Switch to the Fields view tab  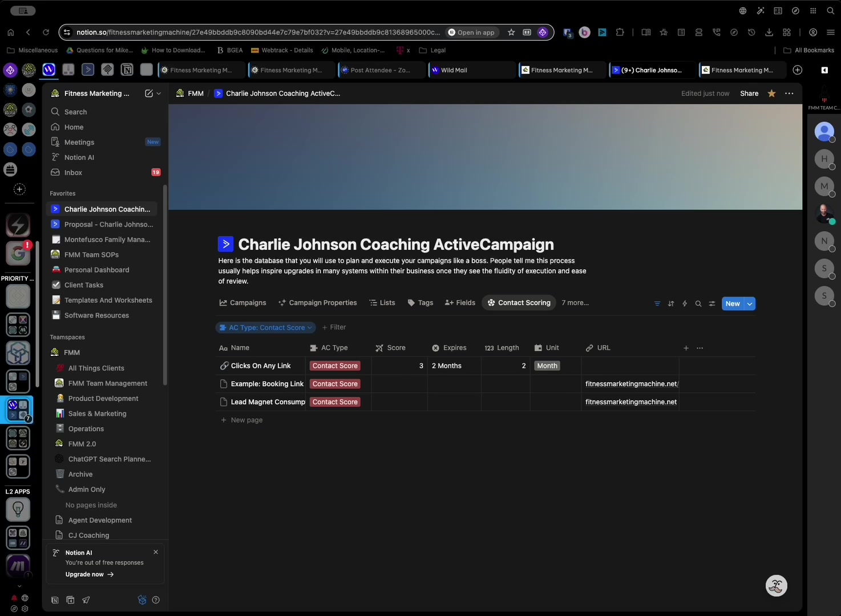pyautogui.click(x=460, y=303)
